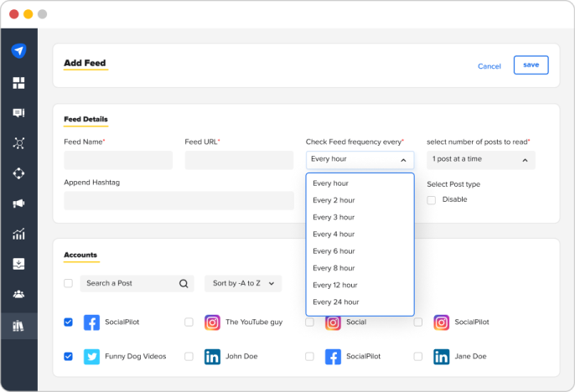
Task: Open the dashboard grid icon in sidebar
Action: coord(18,83)
